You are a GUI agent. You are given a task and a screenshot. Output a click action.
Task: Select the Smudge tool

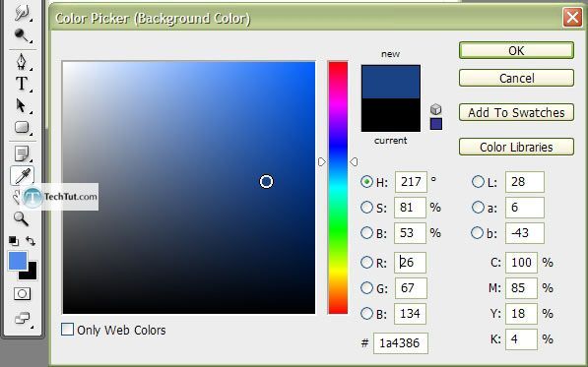[x=22, y=12]
